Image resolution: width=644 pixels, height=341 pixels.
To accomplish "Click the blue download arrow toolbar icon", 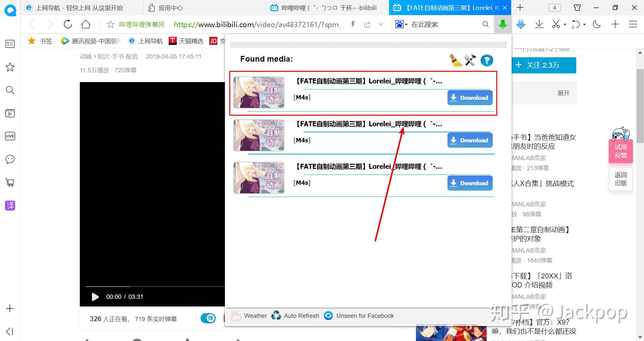I will click(x=521, y=24).
